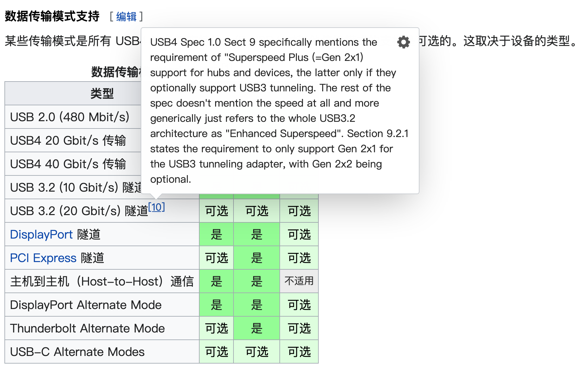Click the 是 cell in Thunderbolt Alternate Mode row
588x368 pixels.
(257, 328)
